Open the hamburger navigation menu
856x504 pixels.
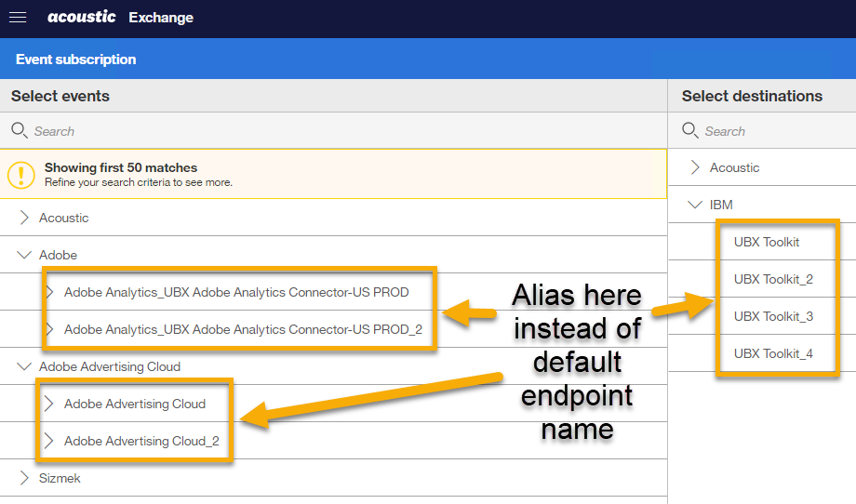pos(18,18)
